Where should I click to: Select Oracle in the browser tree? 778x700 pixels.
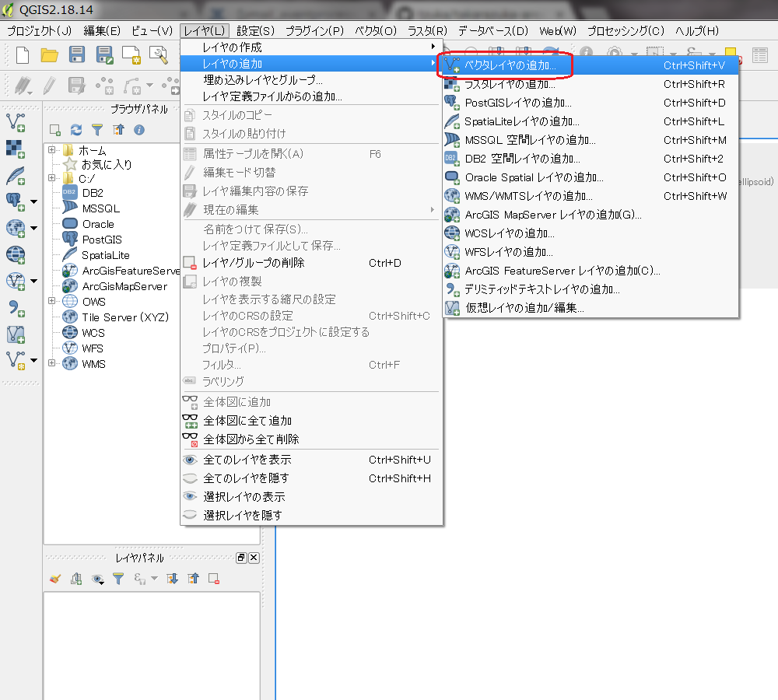[98, 224]
